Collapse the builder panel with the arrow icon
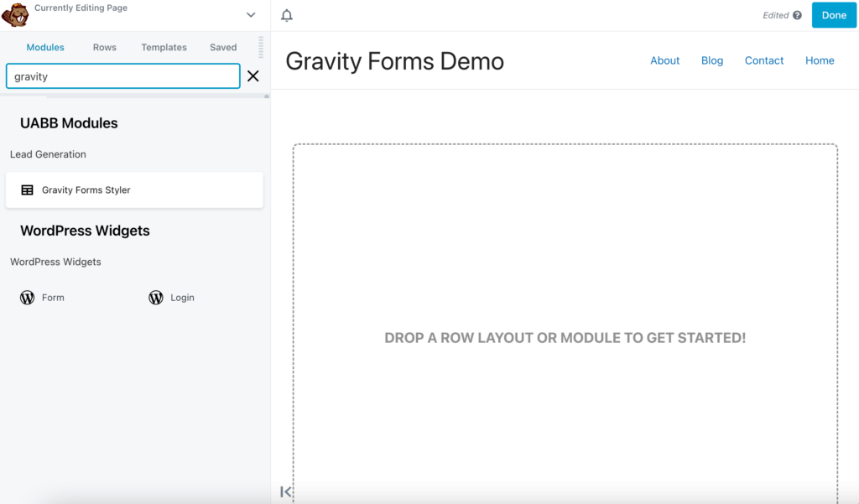The height and width of the screenshot is (504, 859). click(x=286, y=492)
